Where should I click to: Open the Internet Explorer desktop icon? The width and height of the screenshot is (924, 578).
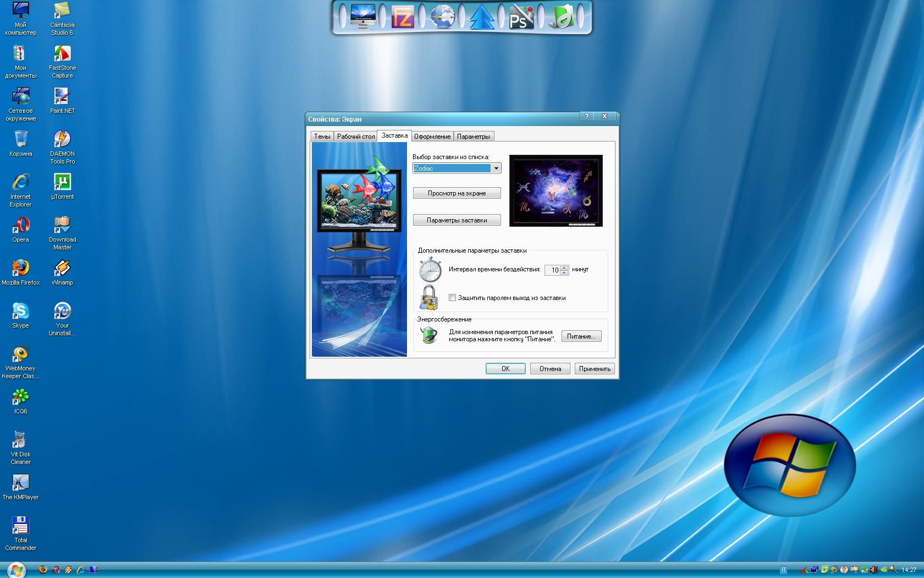point(21,190)
